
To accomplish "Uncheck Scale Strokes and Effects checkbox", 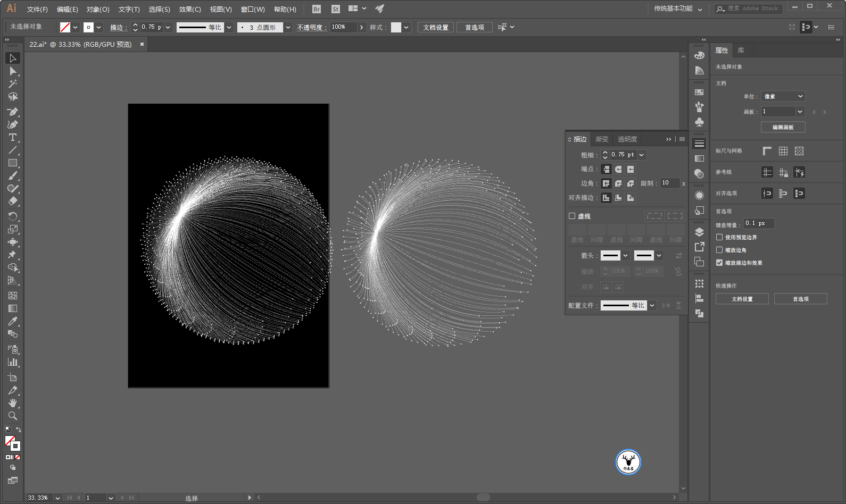I will coord(719,263).
